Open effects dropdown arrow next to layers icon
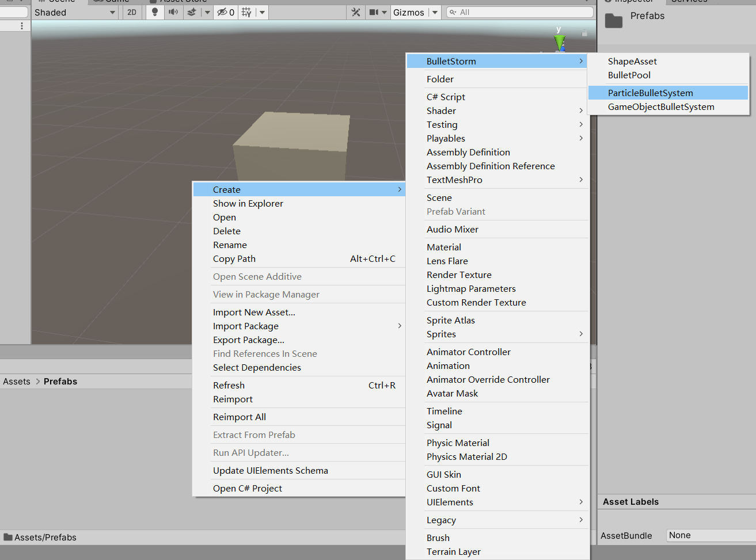 (207, 12)
